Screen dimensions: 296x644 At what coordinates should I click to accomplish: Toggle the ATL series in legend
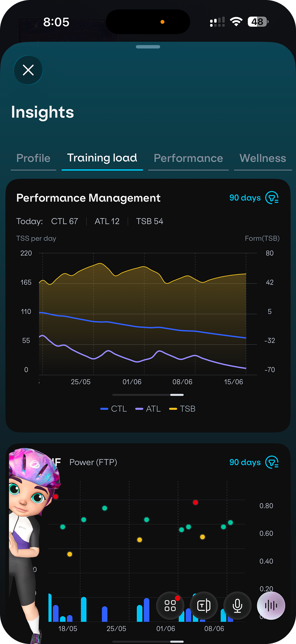point(148,409)
